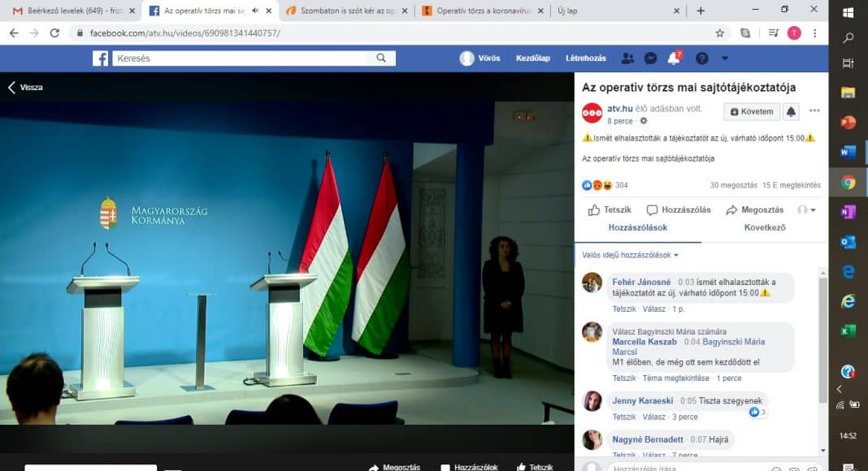This screenshot has width=868, height=471.
Task: Open the Chrome three-dot menu
Action: (x=814, y=33)
